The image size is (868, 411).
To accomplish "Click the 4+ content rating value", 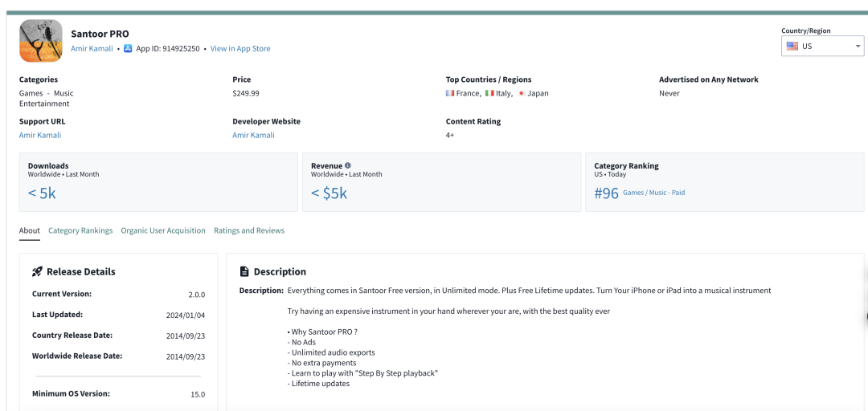I will (450, 135).
